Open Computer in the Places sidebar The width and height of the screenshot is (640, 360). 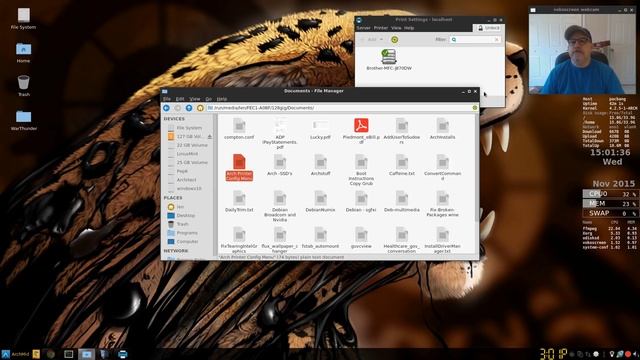pyautogui.click(x=183, y=242)
